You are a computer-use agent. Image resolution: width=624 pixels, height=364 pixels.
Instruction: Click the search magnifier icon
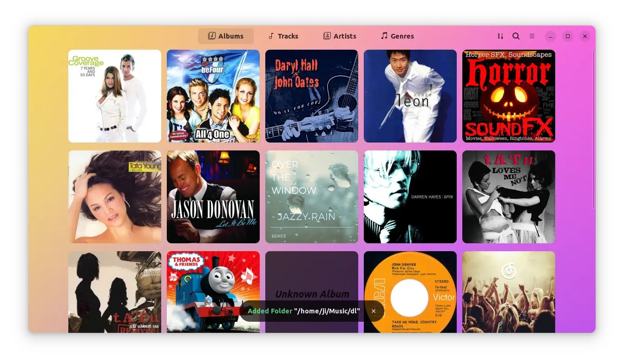point(516,36)
